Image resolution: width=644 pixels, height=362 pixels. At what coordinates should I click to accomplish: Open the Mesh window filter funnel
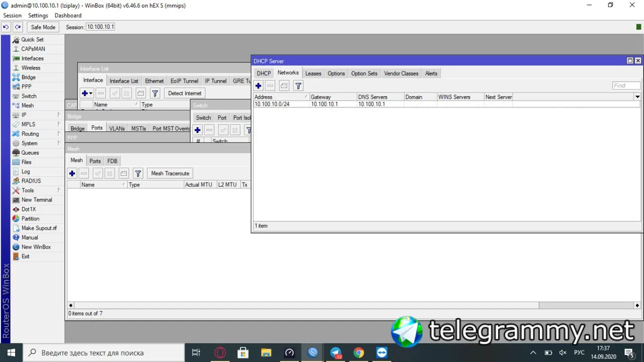(138, 173)
